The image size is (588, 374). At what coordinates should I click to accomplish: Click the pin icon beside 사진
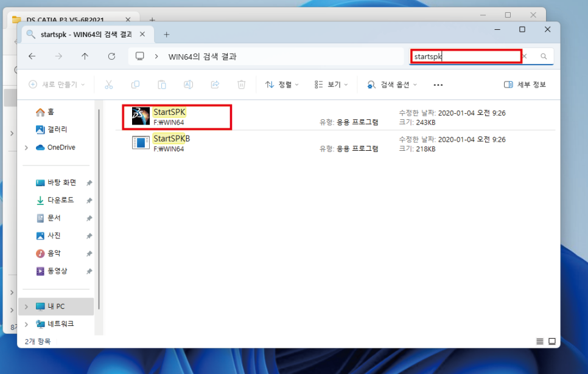click(89, 236)
